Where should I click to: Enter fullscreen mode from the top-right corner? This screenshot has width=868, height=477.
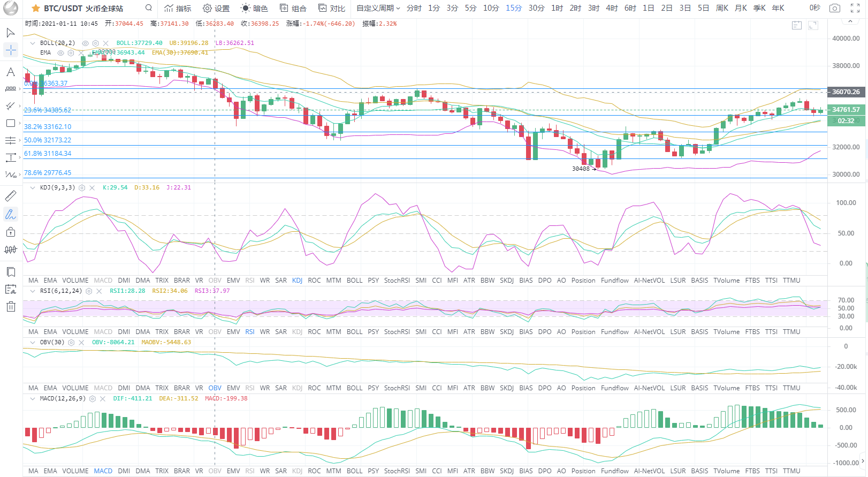(x=855, y=8)
